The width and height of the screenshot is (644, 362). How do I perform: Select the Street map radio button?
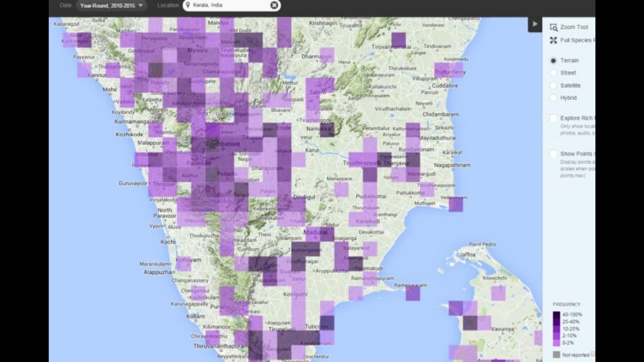(553, 73)
